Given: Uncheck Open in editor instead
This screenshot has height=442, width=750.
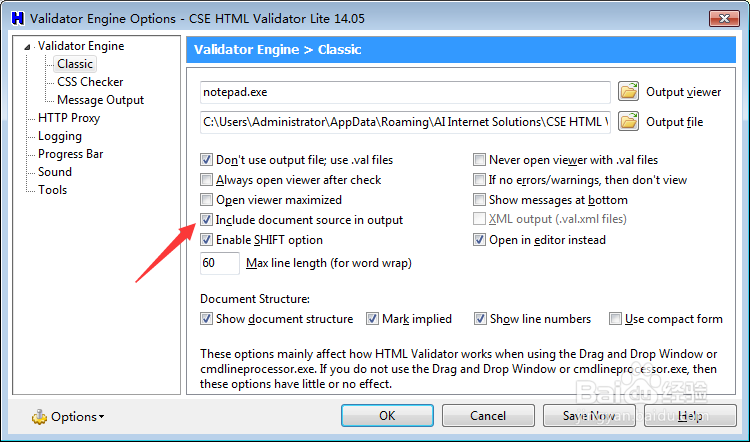Looking at the screenshot, I should 480,240.
